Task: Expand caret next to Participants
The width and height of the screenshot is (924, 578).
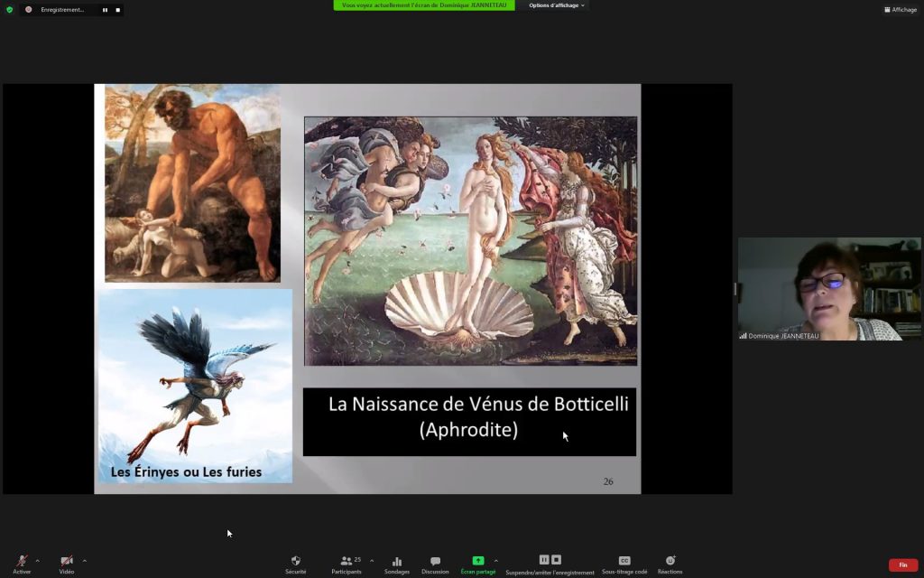Action: [371, 561]
